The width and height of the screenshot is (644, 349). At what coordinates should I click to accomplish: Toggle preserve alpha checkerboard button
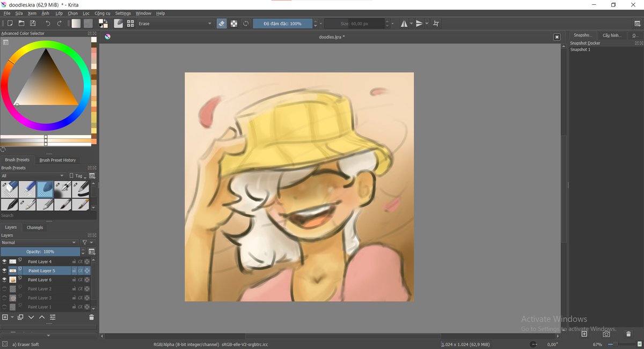point(234,24)
